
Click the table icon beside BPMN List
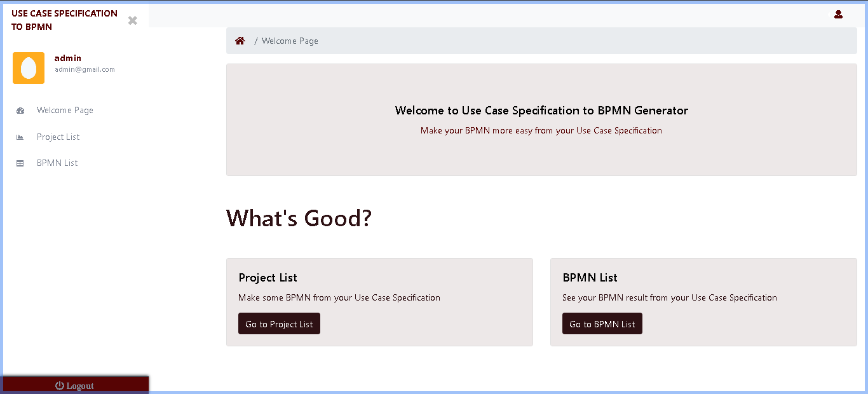(20, 163)
